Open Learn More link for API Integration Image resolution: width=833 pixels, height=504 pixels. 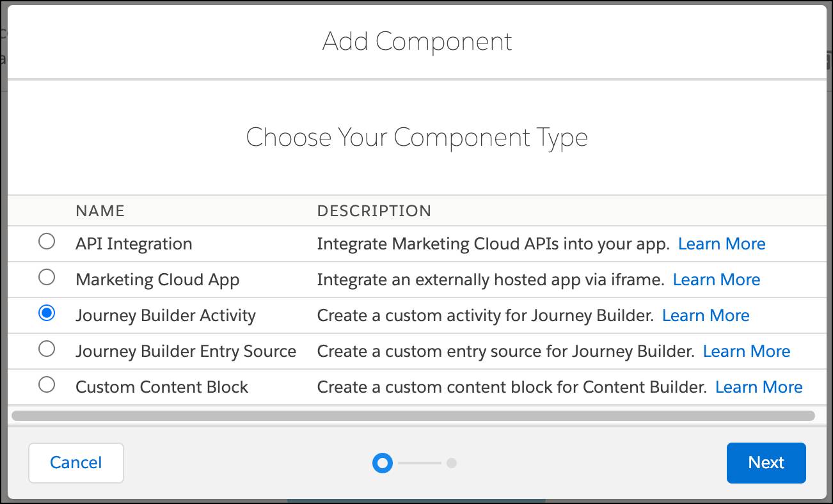(x=722, y=244)
